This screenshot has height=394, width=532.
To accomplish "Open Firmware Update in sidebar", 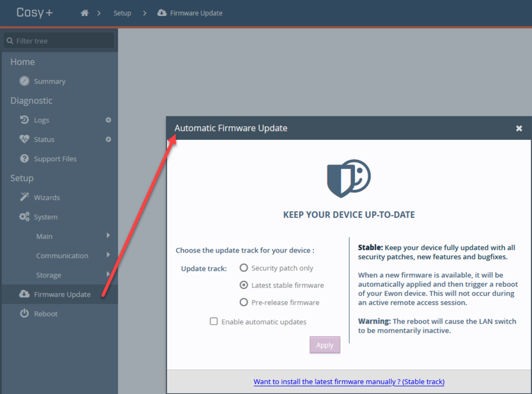I will pos(62,294).
